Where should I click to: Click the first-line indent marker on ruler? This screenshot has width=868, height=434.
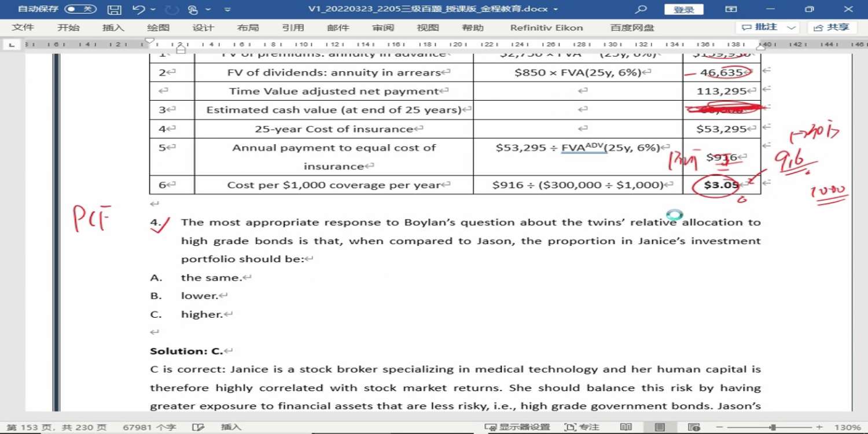coord(149,42)
